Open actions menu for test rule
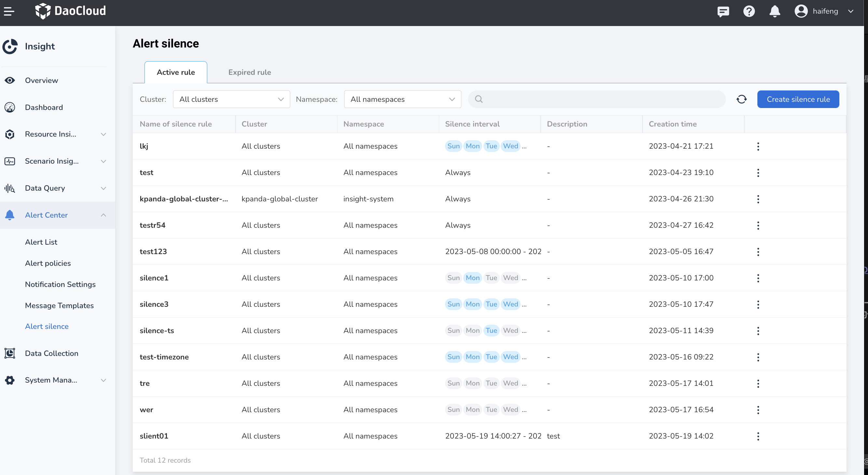Screen dimensions: 868x475 758,172
